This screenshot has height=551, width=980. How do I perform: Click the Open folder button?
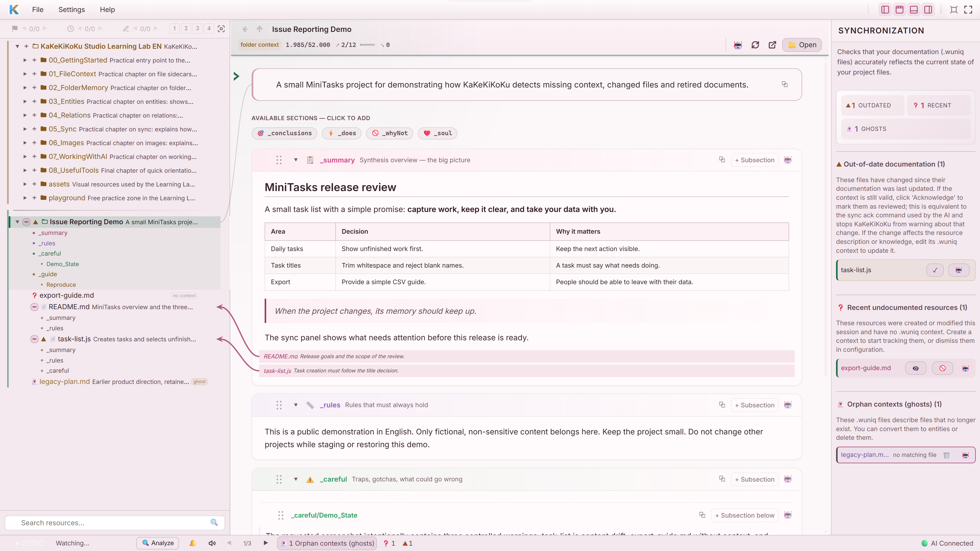click(802, 45)
